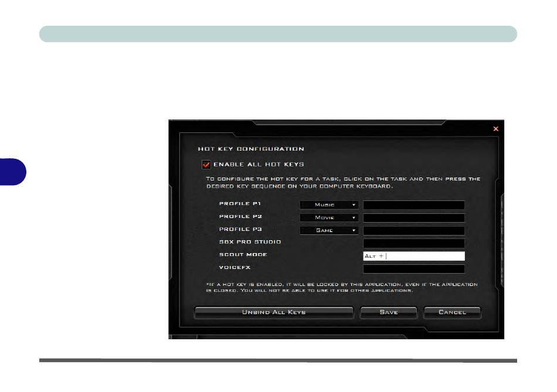Open the Profile P1 Music dropdown
Screen dimensions: 557x392
[329, 205]
